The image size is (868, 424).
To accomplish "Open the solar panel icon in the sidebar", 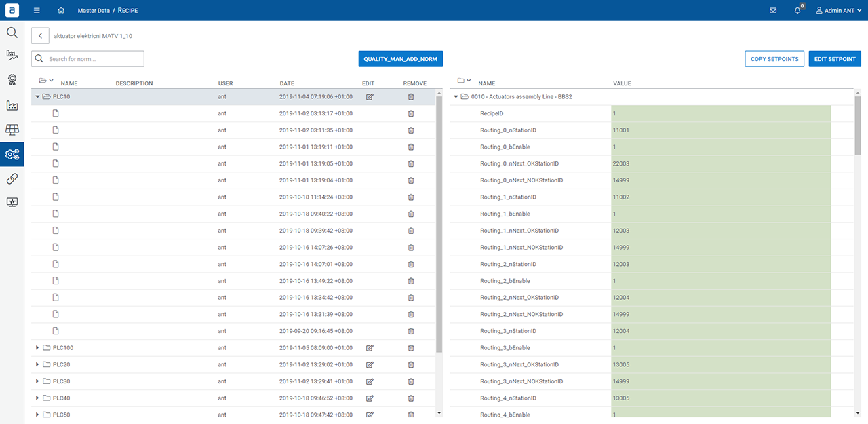I will [x=12, y=130].
